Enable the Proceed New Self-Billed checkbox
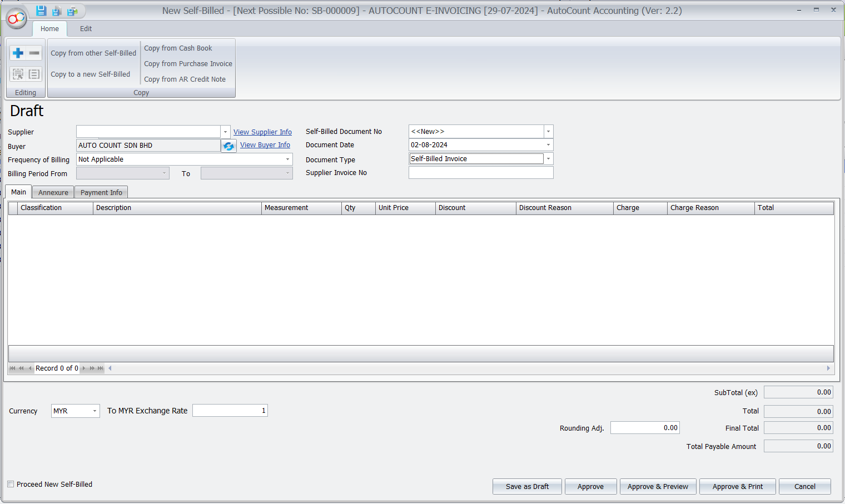The width and height of the screenshot is (845, 504). (x=11, y=484)
